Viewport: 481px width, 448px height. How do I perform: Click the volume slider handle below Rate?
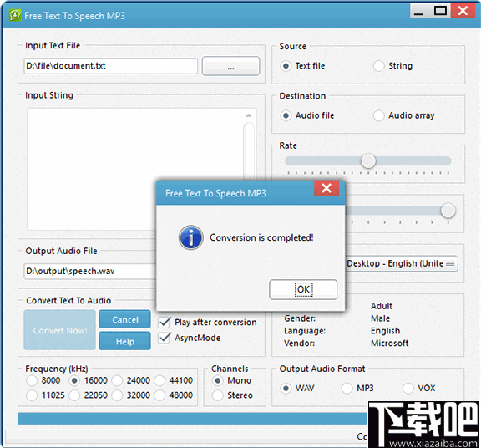448,211
